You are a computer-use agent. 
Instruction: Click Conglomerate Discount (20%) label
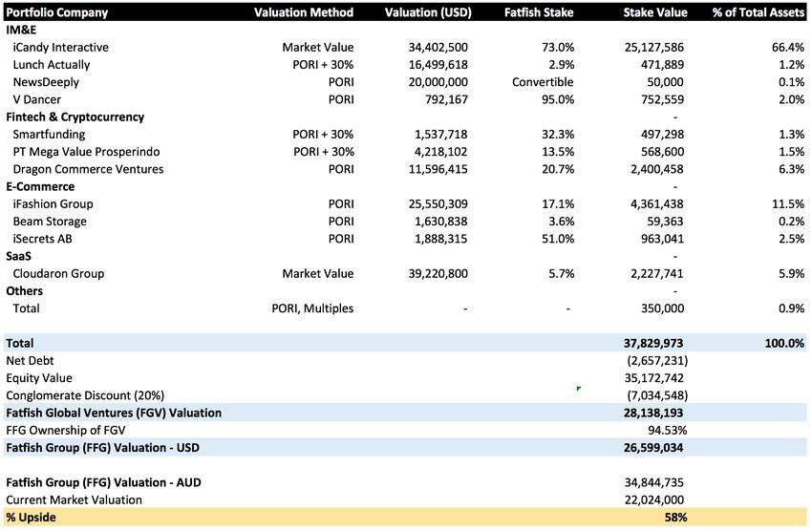tap(85, 395)
